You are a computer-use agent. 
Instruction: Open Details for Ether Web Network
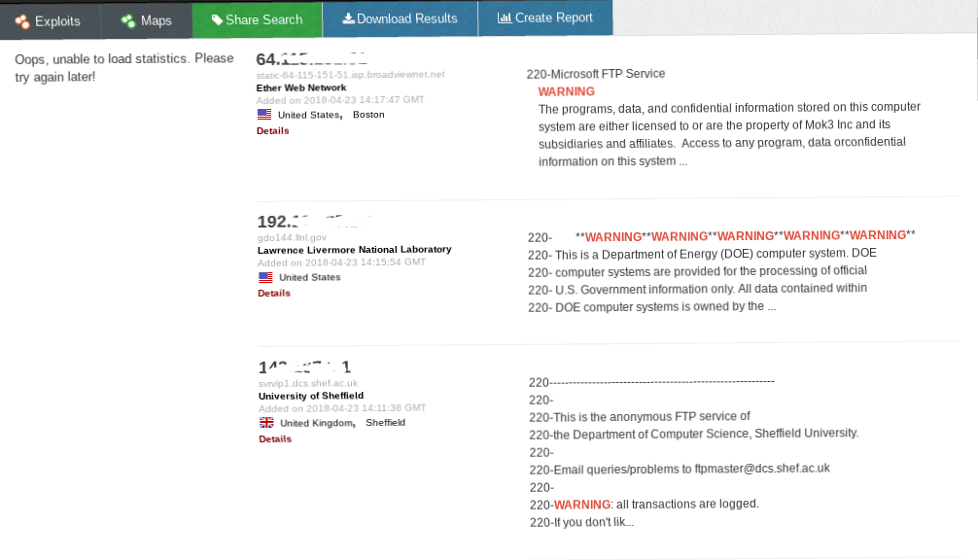point(273,131)
